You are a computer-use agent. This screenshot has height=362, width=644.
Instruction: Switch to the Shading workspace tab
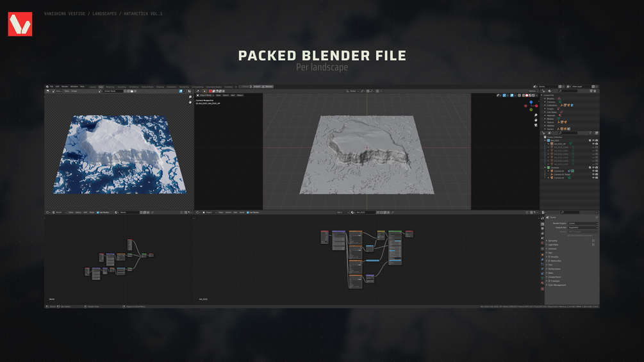(x=160, y=87)
